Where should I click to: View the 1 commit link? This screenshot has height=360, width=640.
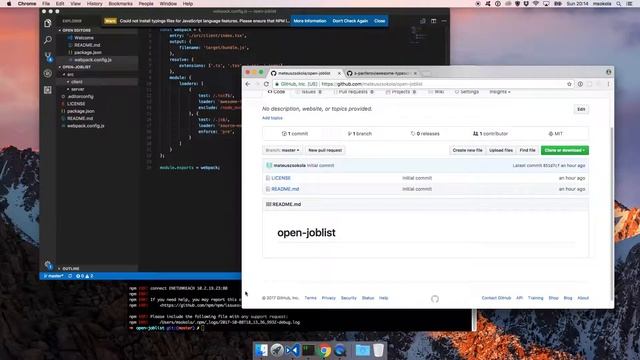tap(295, 133)
